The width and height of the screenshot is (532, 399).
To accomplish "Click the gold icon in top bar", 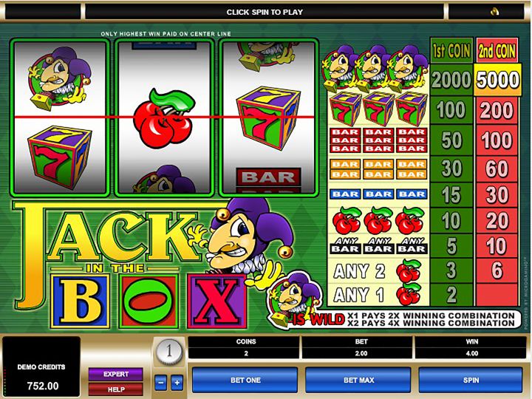I will click(x=494, y=12).
